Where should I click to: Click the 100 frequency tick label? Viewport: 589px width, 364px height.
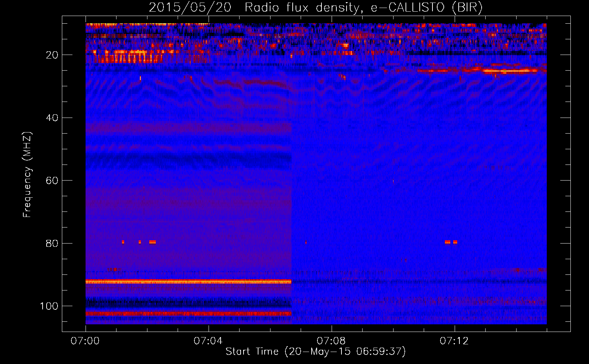point(49,306)
